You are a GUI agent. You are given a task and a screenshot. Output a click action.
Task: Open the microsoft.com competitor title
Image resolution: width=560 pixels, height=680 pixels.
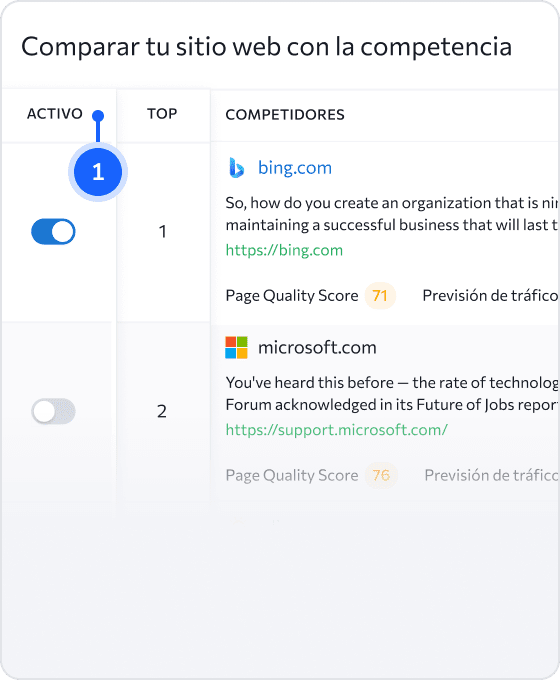[317, 347]
